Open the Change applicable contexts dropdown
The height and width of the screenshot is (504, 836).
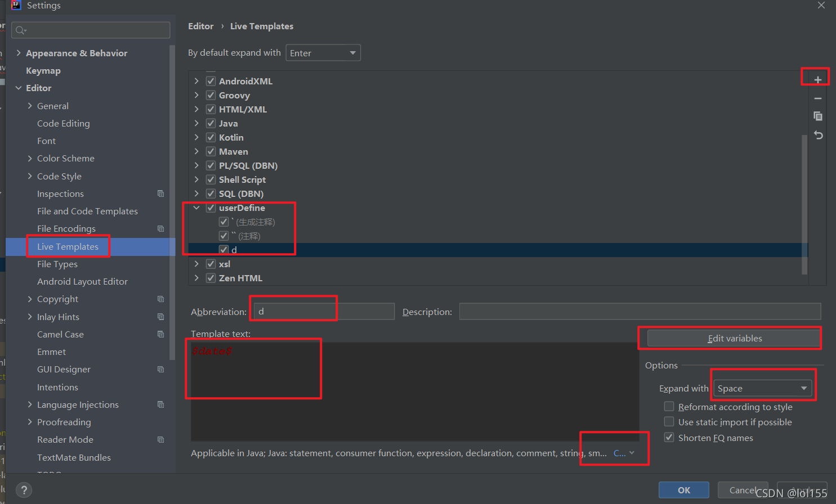coord(624,453)
